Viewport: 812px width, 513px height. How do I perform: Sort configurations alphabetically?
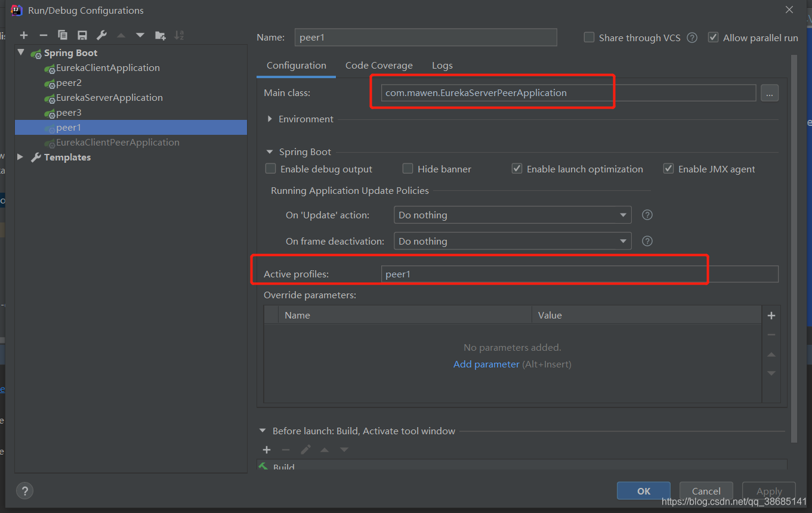click(179, 35)
